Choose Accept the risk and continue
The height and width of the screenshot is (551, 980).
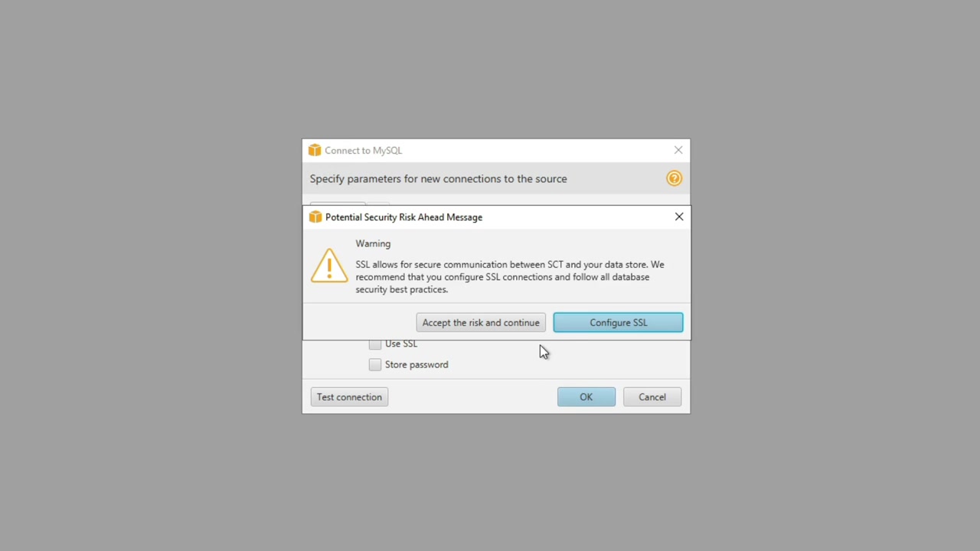(481, 323)
